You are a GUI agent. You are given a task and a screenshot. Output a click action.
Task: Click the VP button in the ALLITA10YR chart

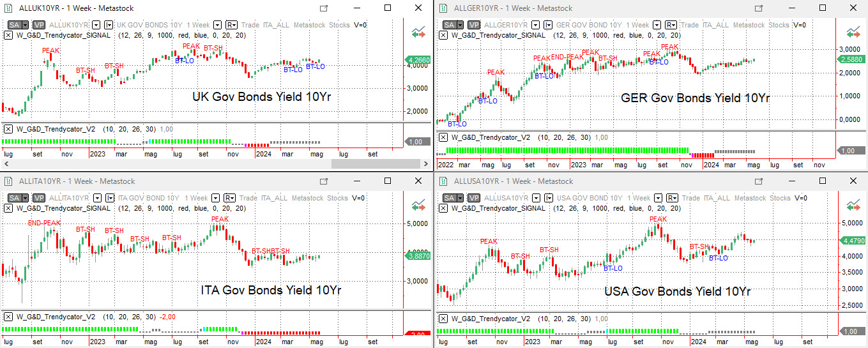pos(39,198)
